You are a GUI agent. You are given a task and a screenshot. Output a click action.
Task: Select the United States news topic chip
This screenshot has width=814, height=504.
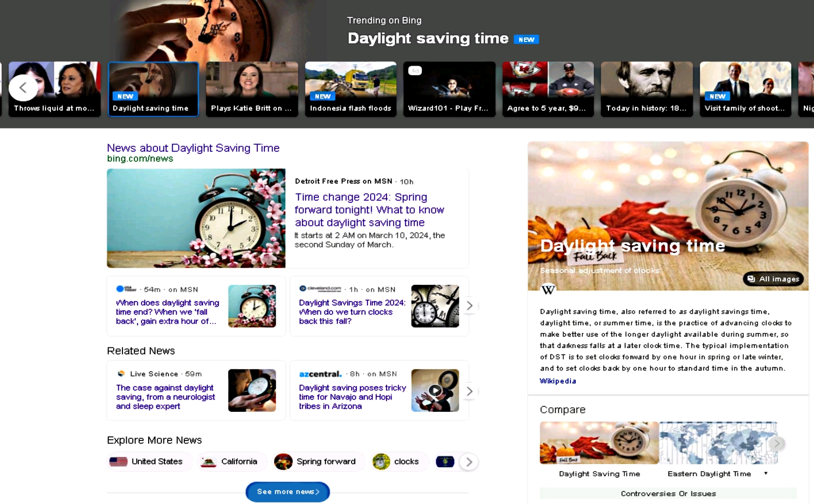pyautogui.click(x=150, y=461)
